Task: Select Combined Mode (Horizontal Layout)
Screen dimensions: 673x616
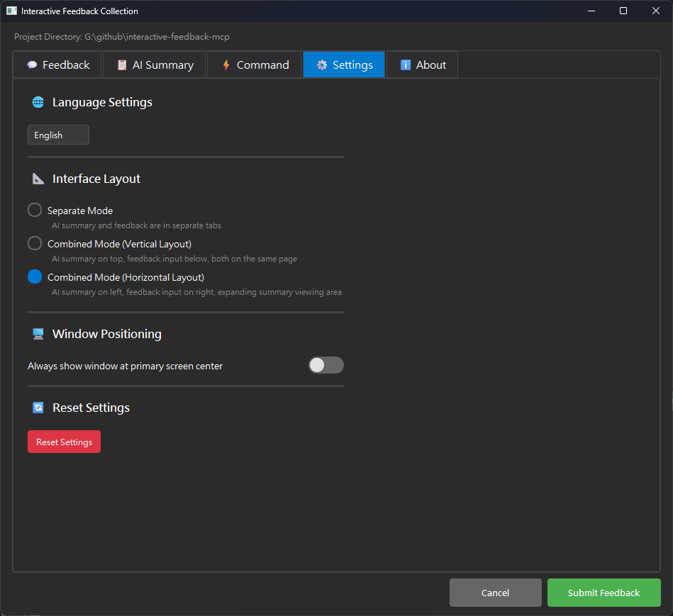Action: (34, 276)
